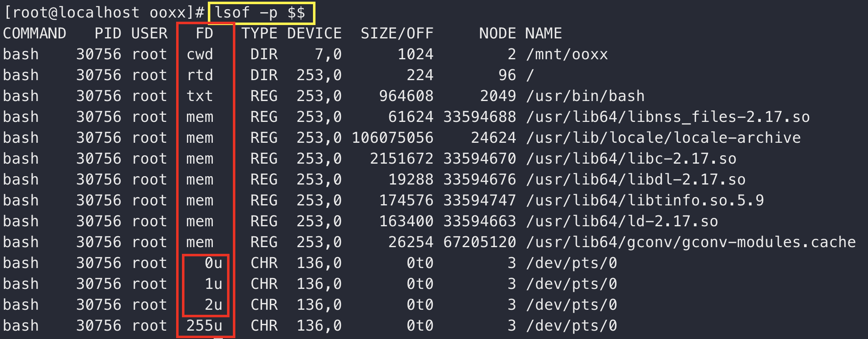Select the path "/usr/lib/locale/locale-archive"
Screen dimensions: 868x339
point(663,138)
